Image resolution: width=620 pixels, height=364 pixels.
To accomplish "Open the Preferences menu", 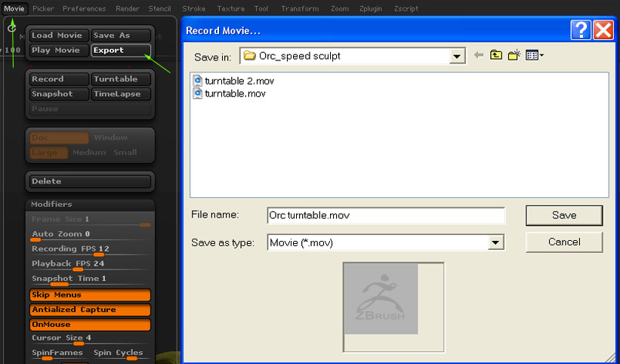I will (85, 8).
